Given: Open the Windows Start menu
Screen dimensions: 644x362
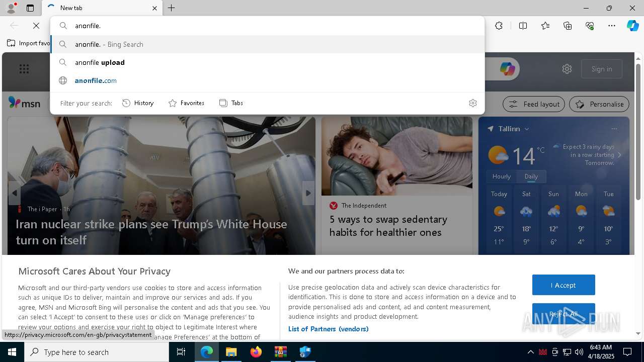Looking at the screenshot, I should (x=12, y=352).
